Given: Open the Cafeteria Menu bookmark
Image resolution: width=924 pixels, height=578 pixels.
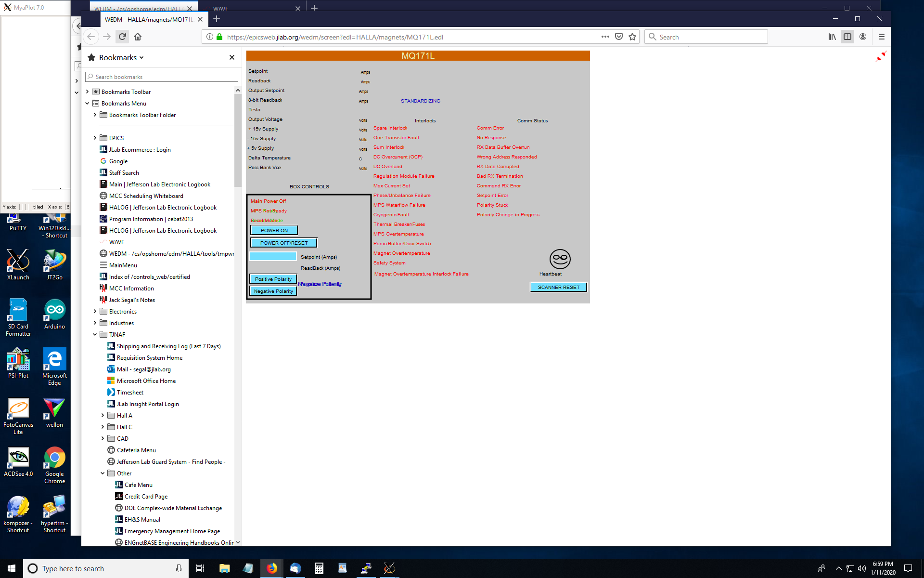Looking at the screenshot, I should [x=136, y=450].
